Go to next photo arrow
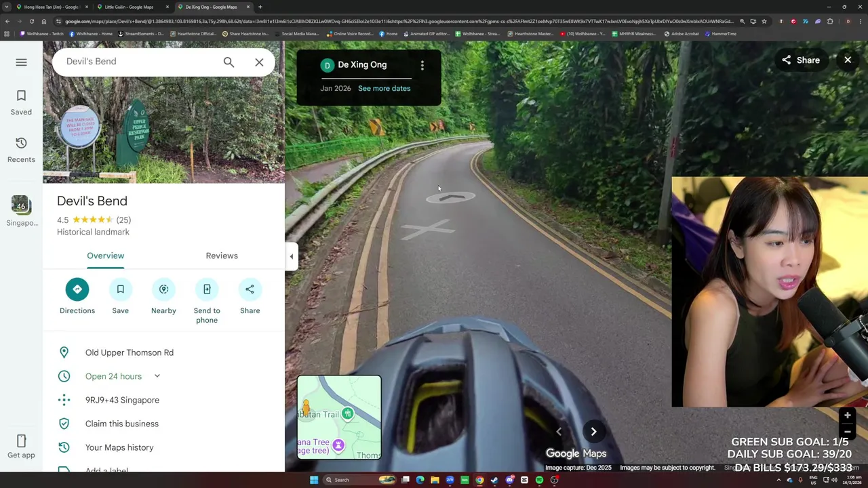 pos(593,432)
